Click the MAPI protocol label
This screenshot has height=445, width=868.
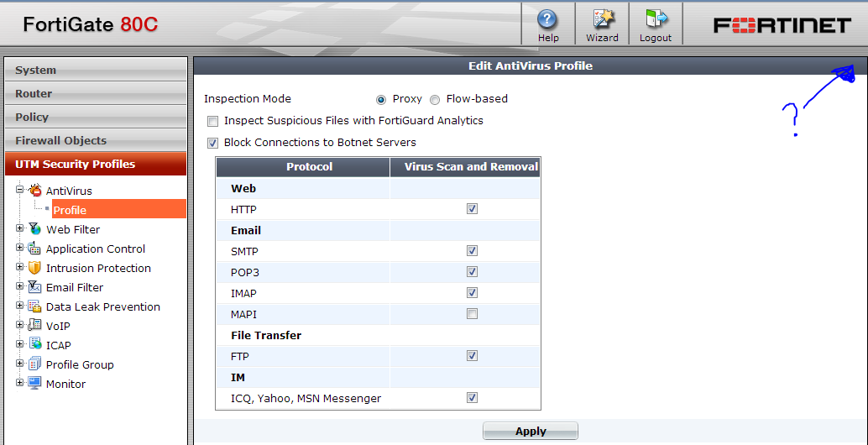pyautogui.click(x=243, y=314)
